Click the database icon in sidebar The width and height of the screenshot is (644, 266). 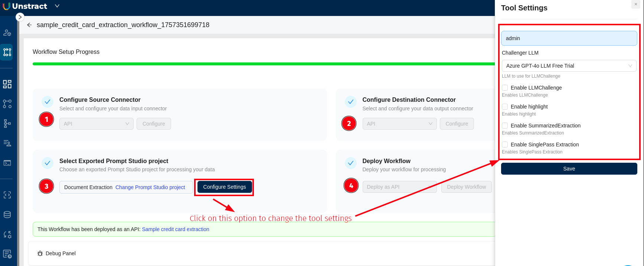7,215
